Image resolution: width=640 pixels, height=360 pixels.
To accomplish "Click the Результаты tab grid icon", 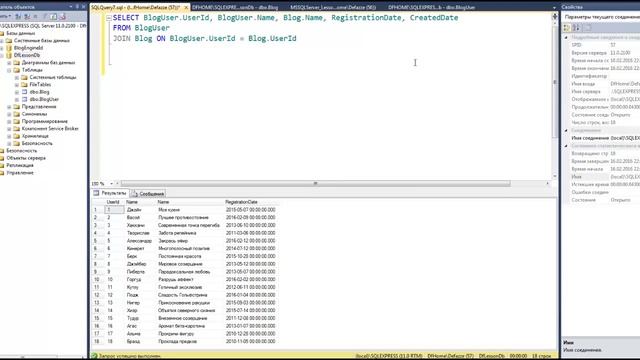I will coord(97,193).
